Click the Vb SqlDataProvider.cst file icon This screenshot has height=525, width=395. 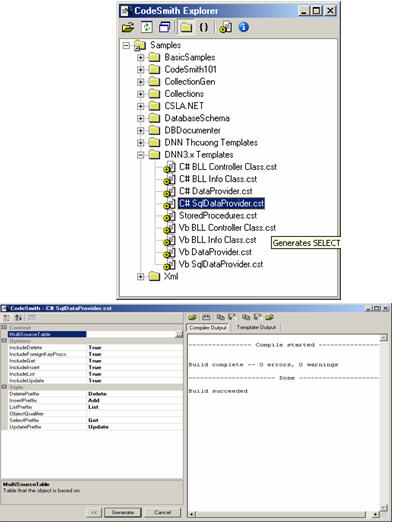[169, 265]
